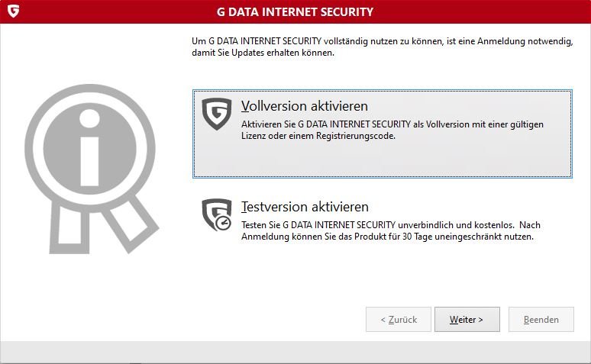Select the Testversion aktivieren heading
This screenshot has width=591, height=364.
[305, 207]
